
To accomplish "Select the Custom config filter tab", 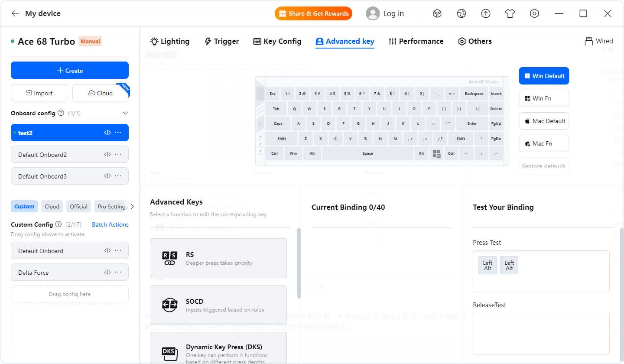I will [x=24, y=206].
